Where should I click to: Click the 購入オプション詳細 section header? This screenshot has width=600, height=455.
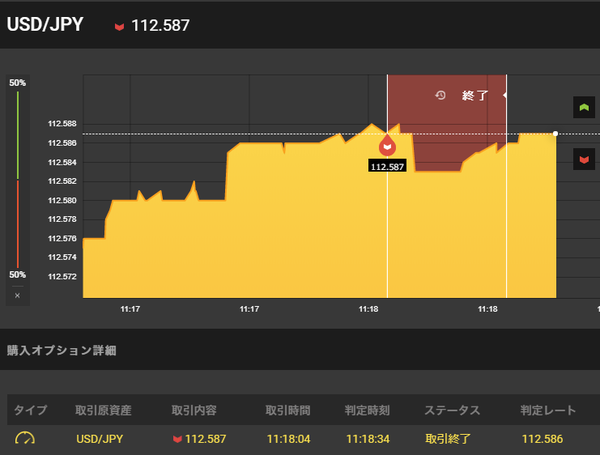(62, 350)
